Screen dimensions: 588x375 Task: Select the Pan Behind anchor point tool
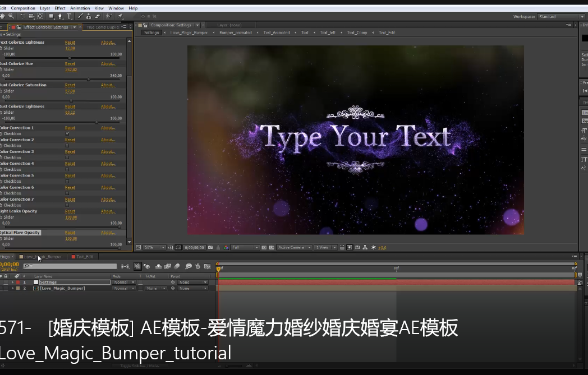click(x=40, y=16)
